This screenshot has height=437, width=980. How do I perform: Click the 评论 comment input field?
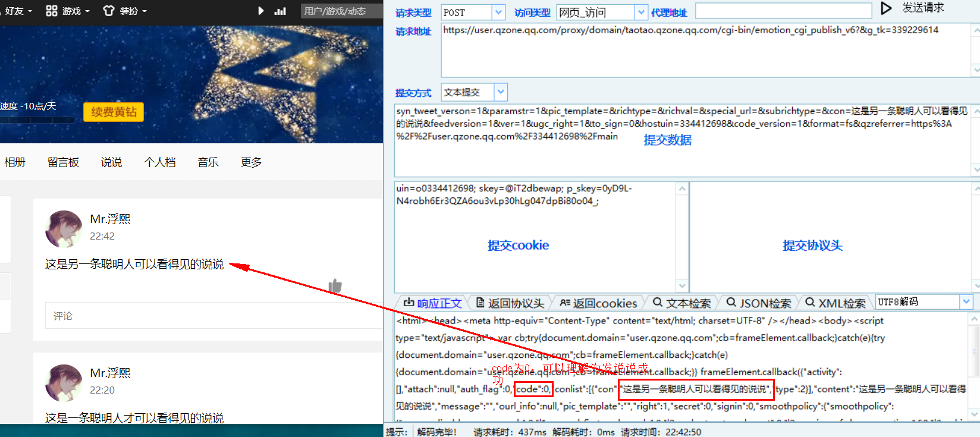point(214,316)
